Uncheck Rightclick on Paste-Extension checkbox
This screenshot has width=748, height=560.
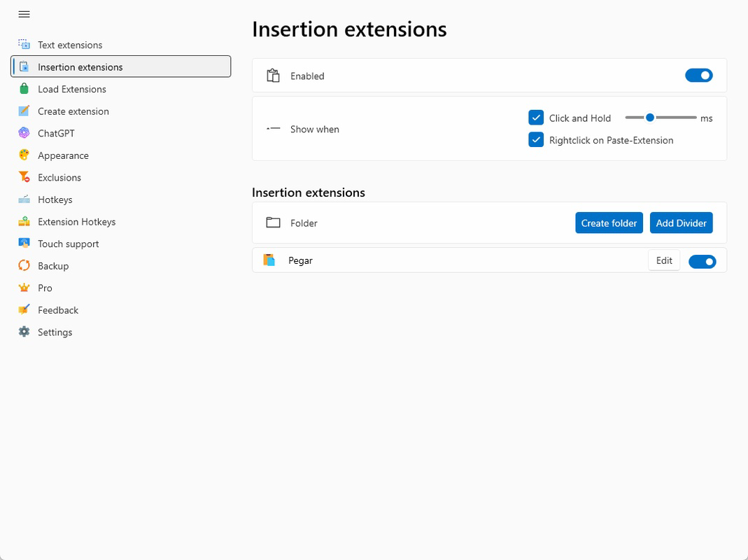(x=536, y=140)
